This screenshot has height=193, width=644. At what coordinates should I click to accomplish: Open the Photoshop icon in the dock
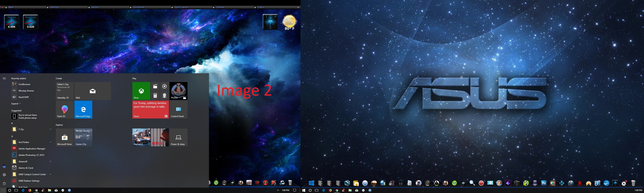click(544, 183)
